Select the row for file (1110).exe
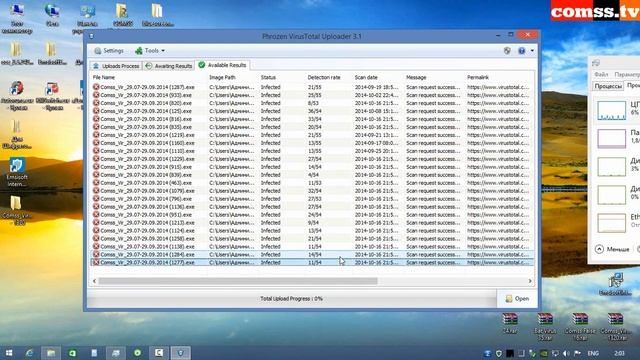The width and height of the screenshot is (640, 360). click(312, 151)
